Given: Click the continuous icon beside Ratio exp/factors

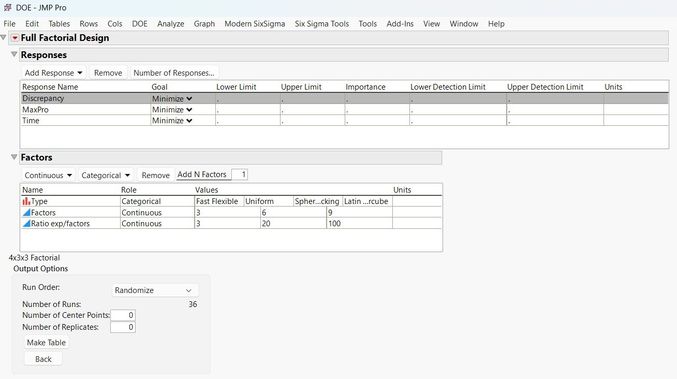Looking at the screenshot, I should 26,224.
